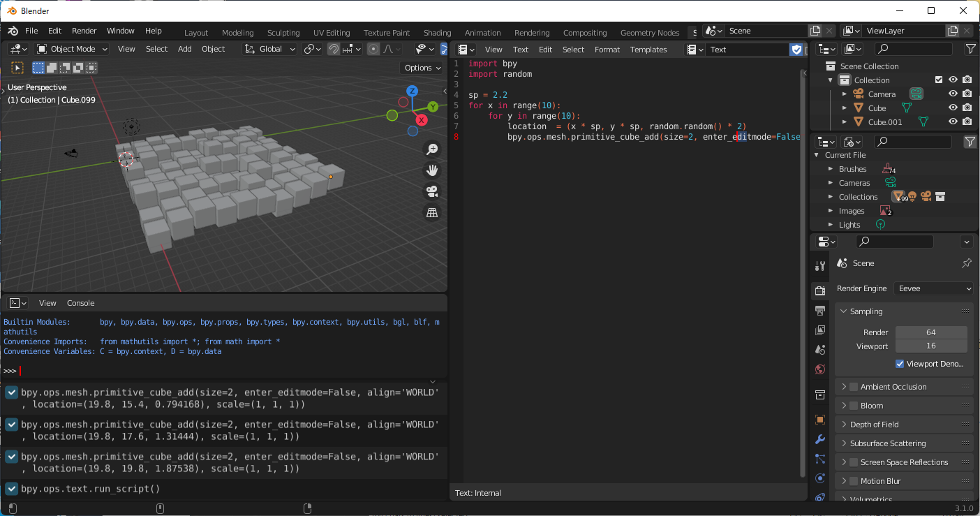Open the Tool properties wrench icon
This screenshot has height=516, width=980.
coord(820,440)
